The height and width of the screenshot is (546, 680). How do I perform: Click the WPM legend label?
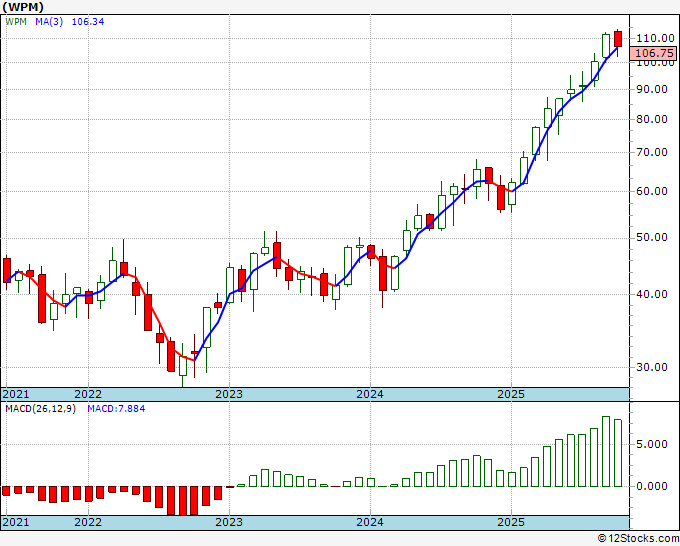click(x=16, y=22)
